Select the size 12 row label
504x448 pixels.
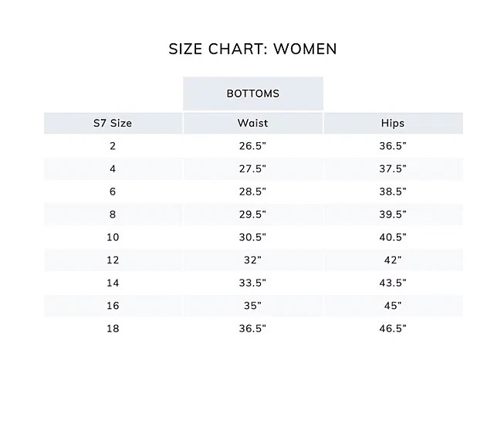113,260
